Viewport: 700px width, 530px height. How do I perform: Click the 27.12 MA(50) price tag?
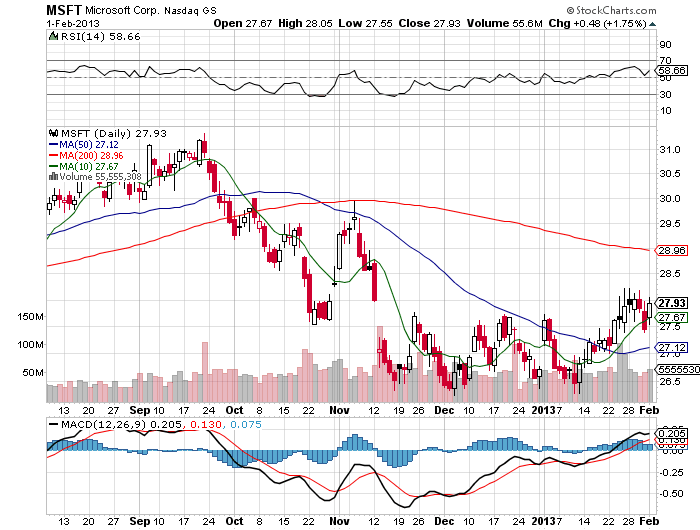[671, 347]
